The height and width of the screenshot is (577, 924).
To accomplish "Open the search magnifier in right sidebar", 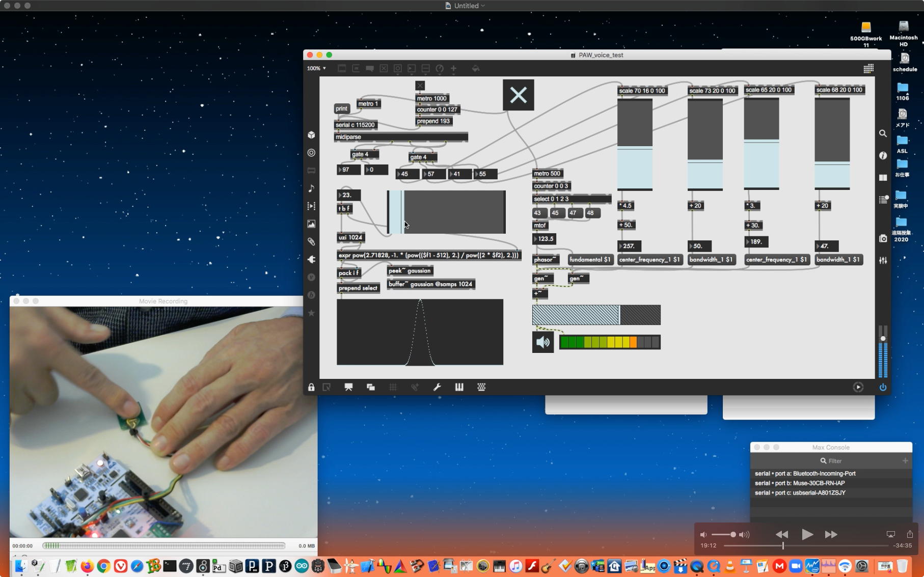I will tap(883, 133).
